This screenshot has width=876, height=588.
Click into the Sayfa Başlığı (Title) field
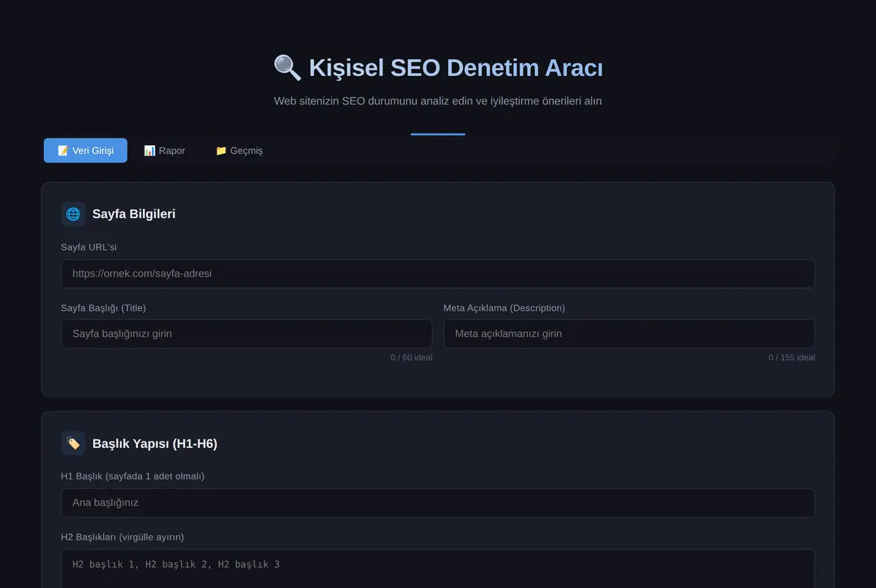(x=247, y=333)
